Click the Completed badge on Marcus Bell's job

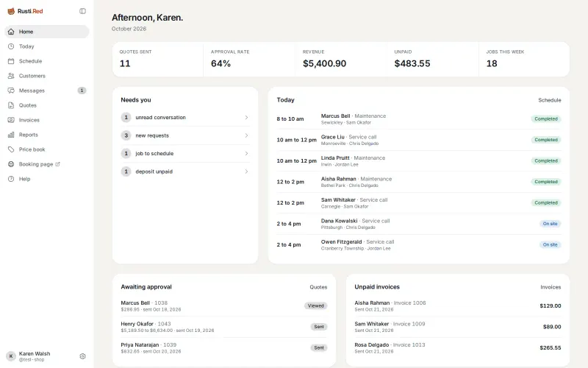[x=546, y=119]
